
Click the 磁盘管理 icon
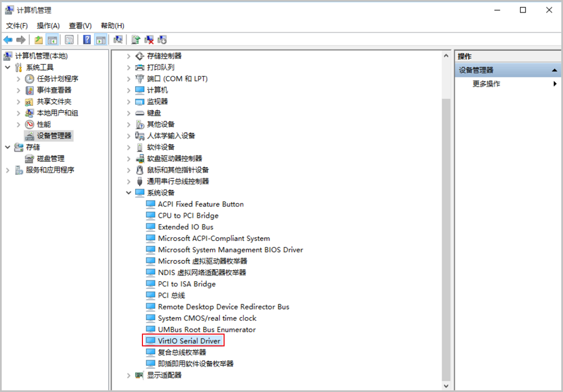[x=29, y=159]
